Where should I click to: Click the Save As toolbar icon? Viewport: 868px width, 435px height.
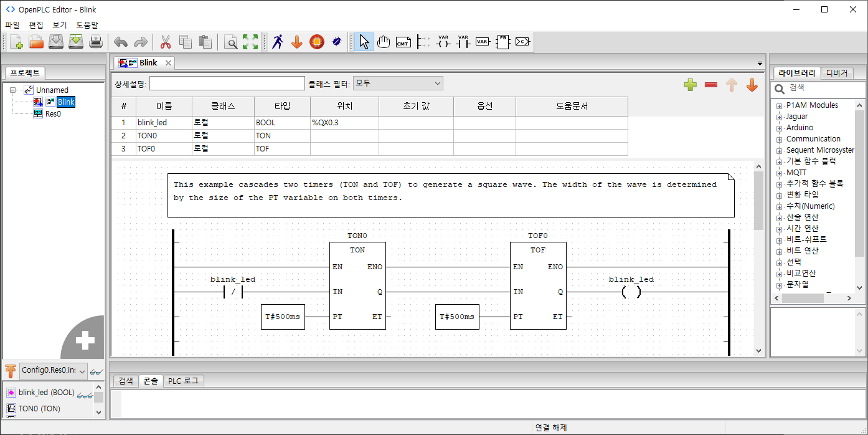click(76, 42)
